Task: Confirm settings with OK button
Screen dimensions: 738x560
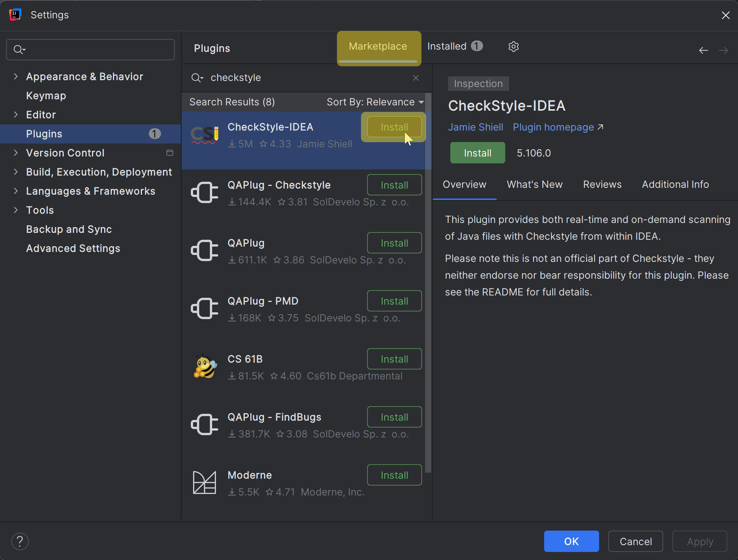Action: [571, 541]
